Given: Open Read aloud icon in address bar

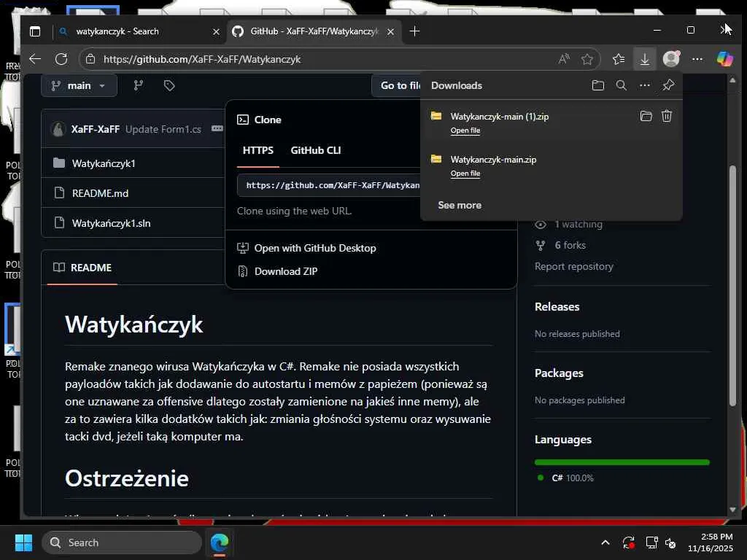Looking at the screenshot, I should point(564,59).
